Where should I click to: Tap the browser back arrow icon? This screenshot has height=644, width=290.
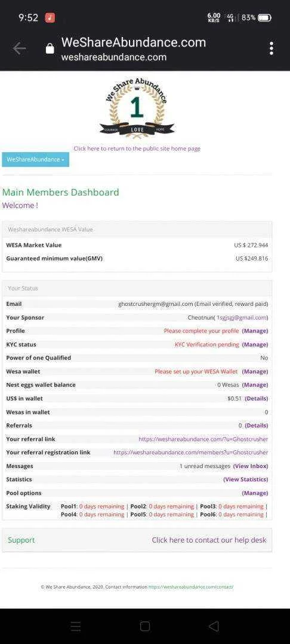coord(19,48)
